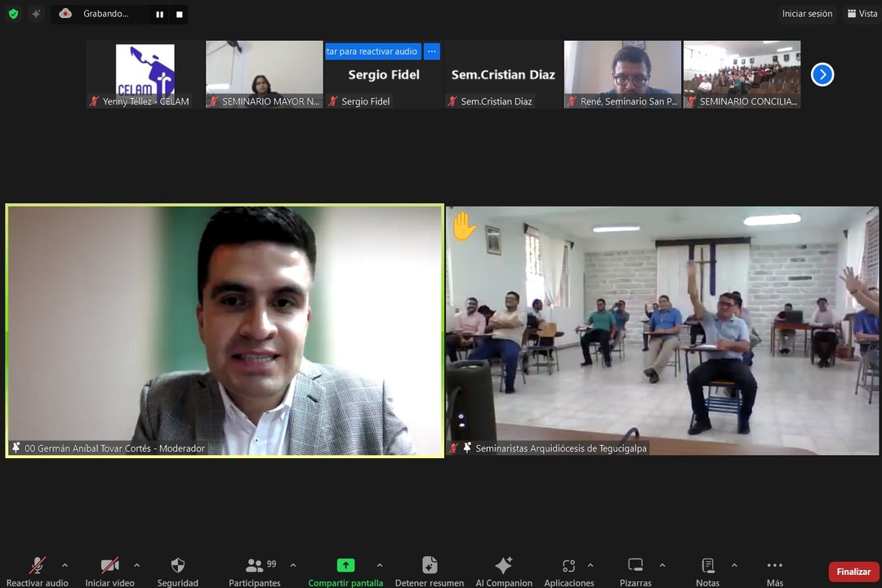Open the Notas icon
Image resolution: width=882 pixels, height=588 pixels.
click(708, 566)
